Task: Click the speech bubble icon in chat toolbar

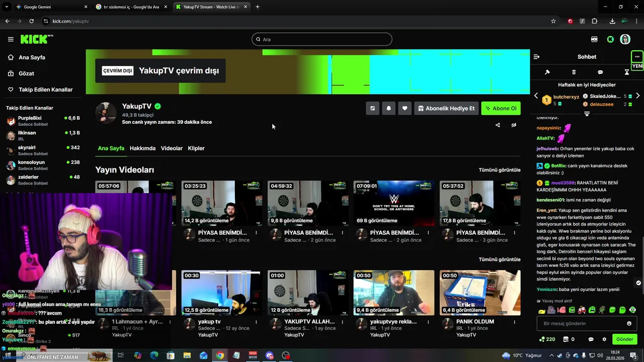Action: [600, 72]
